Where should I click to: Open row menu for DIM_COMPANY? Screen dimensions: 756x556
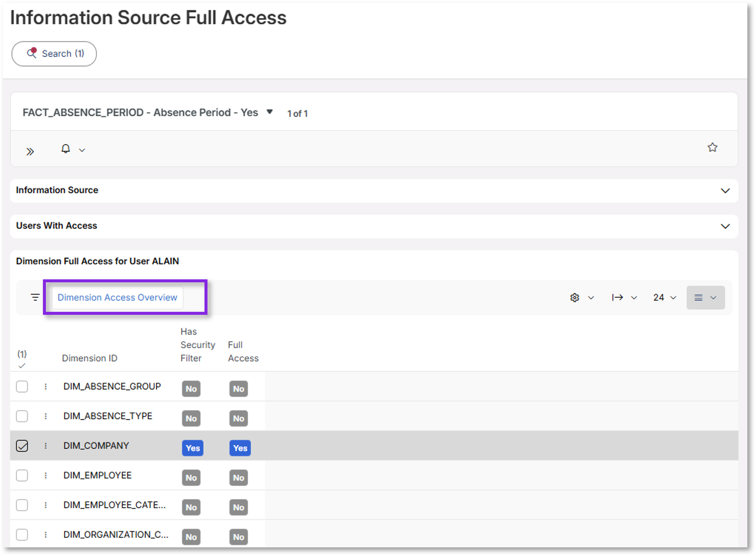(45, 446)
